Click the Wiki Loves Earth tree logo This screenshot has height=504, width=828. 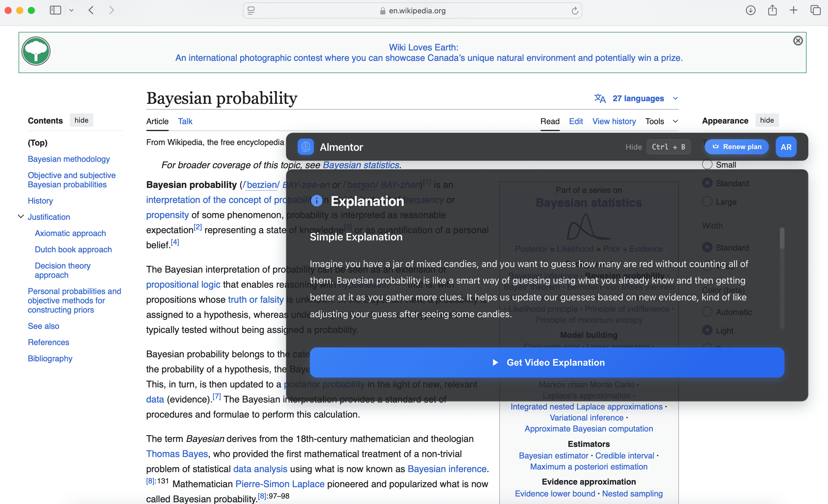(x=36, y=51)
